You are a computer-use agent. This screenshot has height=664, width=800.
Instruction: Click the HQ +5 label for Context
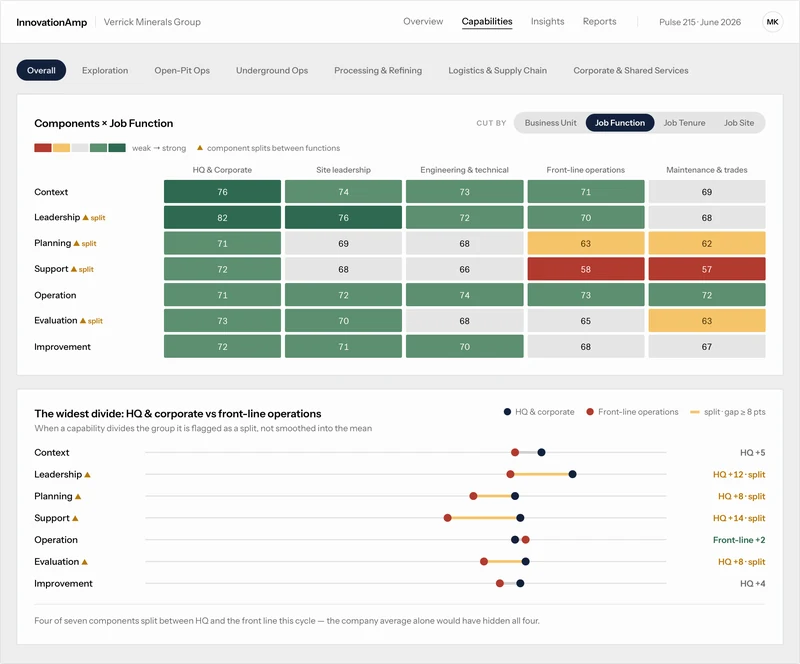pyautogui.click(x=753, y=453)
